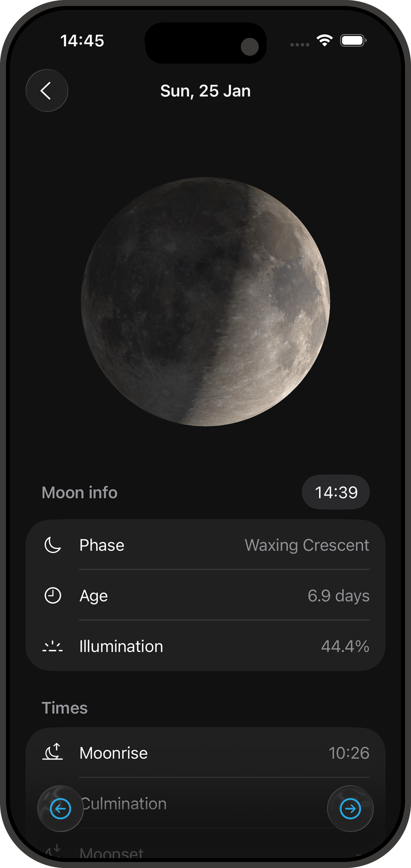This screenshot has height=868, width=411.
Task: Select the Moon info section header
Action: pos(80,492)
